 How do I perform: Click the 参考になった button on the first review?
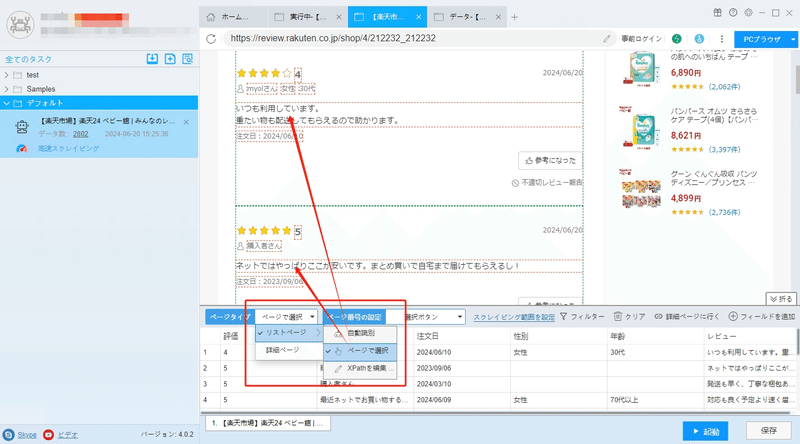pos(550,160)
